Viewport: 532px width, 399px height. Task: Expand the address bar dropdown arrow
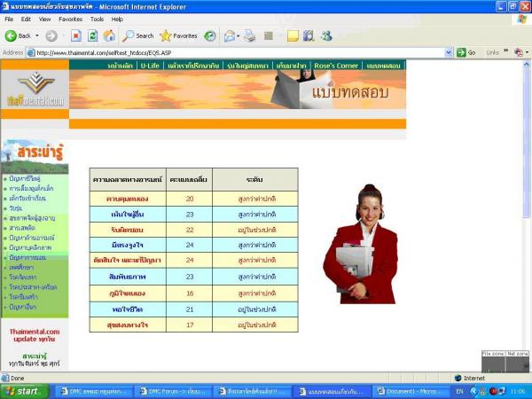point(448,52)
